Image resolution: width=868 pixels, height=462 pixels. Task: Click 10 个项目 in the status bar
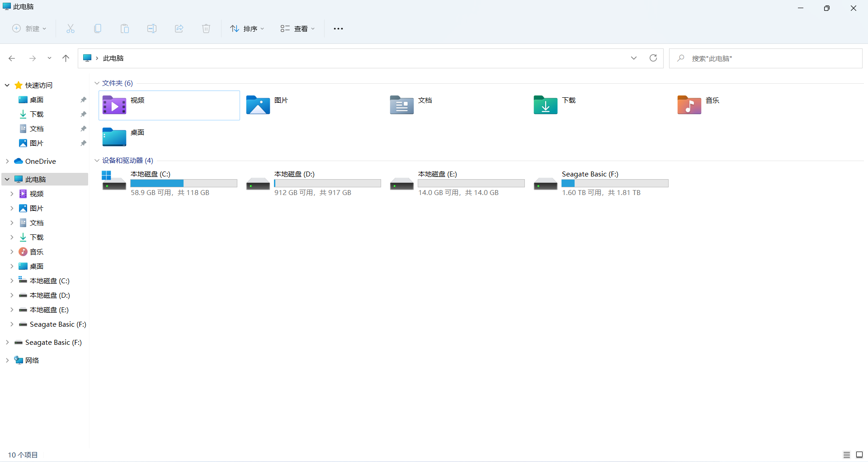click(x=23, y=455)
